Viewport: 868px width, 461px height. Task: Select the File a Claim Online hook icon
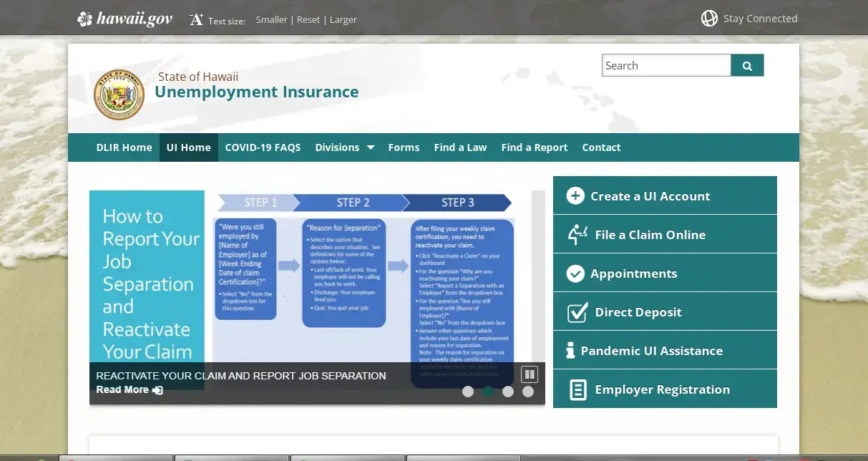576,233
